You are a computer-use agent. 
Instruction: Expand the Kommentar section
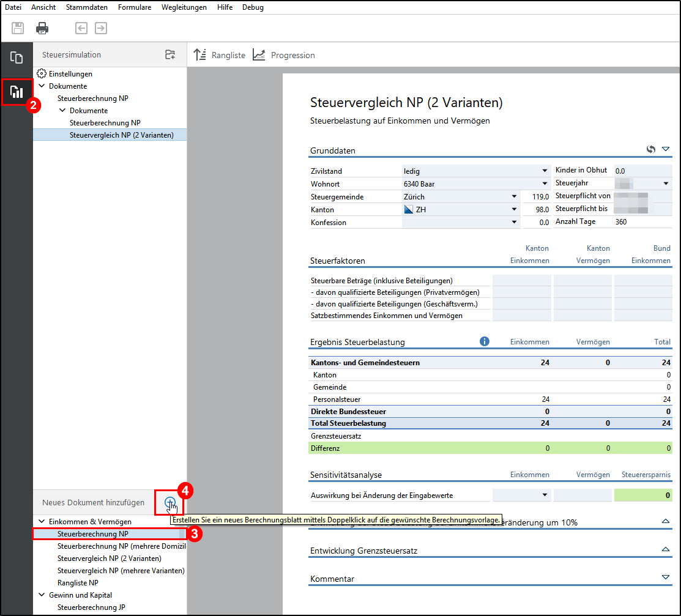point(666,577)
